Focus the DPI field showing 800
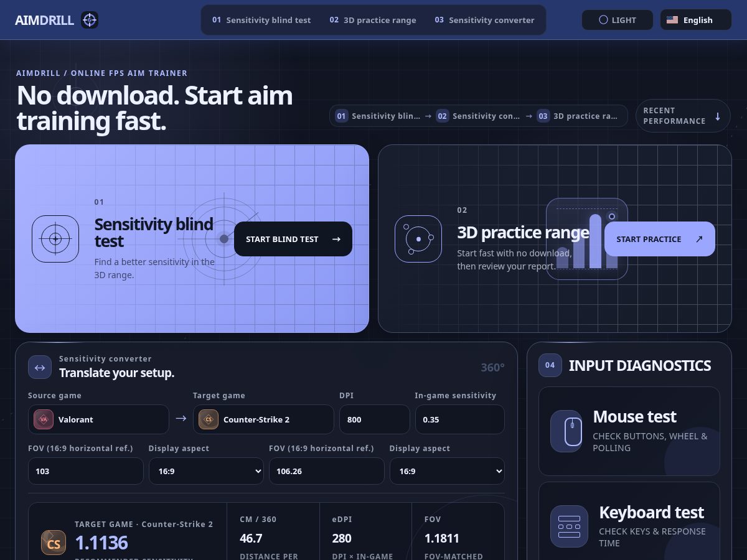Screen dimensions: 747x560 375,419
